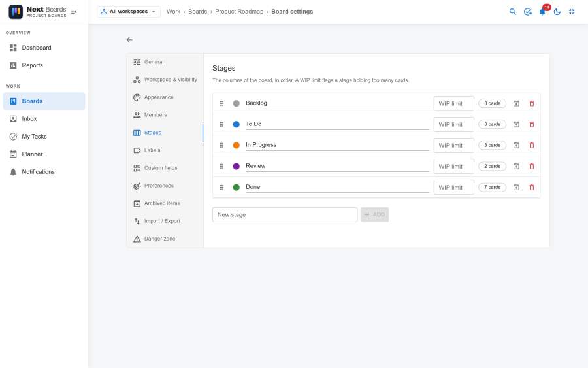Grab the Review drag handle
588x368 pixels.
tap(221, 167)
